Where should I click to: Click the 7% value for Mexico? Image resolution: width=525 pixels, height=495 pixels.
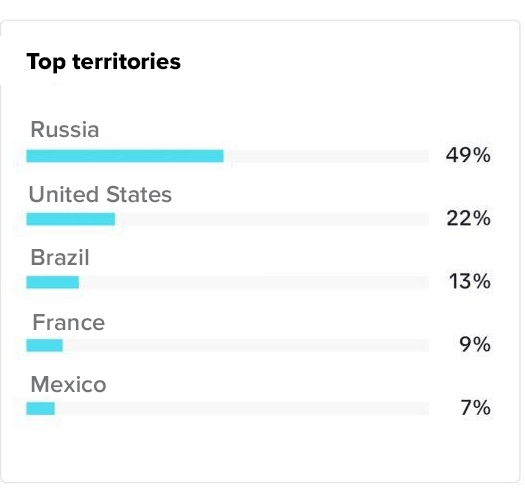[x=475, y=408]
